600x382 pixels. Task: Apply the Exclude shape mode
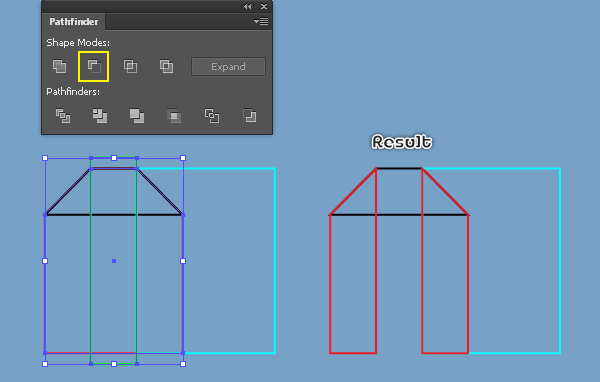pyautogui.click(x=166, y=67)
